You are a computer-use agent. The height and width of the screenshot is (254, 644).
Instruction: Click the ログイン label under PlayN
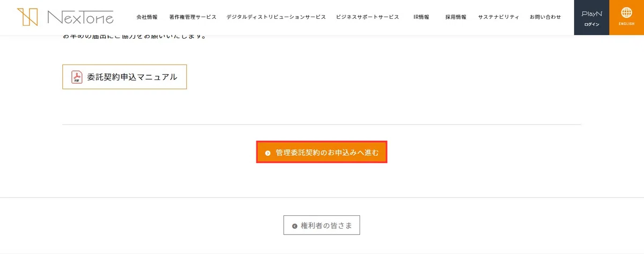591,25
